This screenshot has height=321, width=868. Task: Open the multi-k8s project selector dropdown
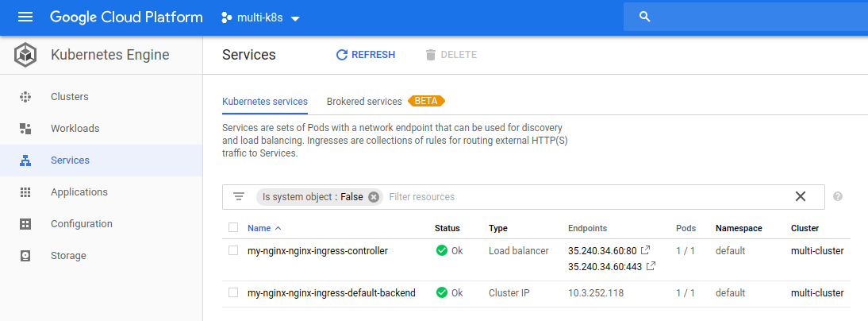[260, 17]
